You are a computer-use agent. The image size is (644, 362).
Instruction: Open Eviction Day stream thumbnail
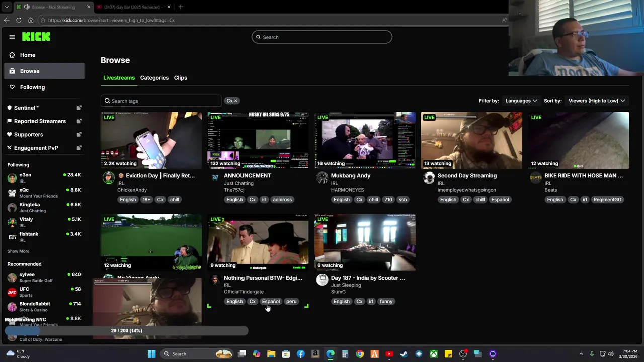click(x=151, y=140)
